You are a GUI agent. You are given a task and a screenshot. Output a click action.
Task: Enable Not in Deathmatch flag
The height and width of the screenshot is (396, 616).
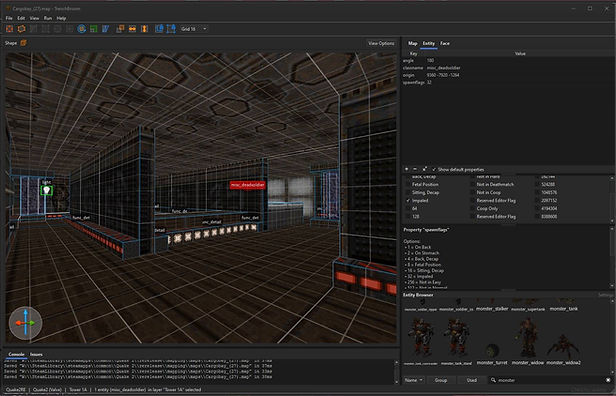point(473,184)
